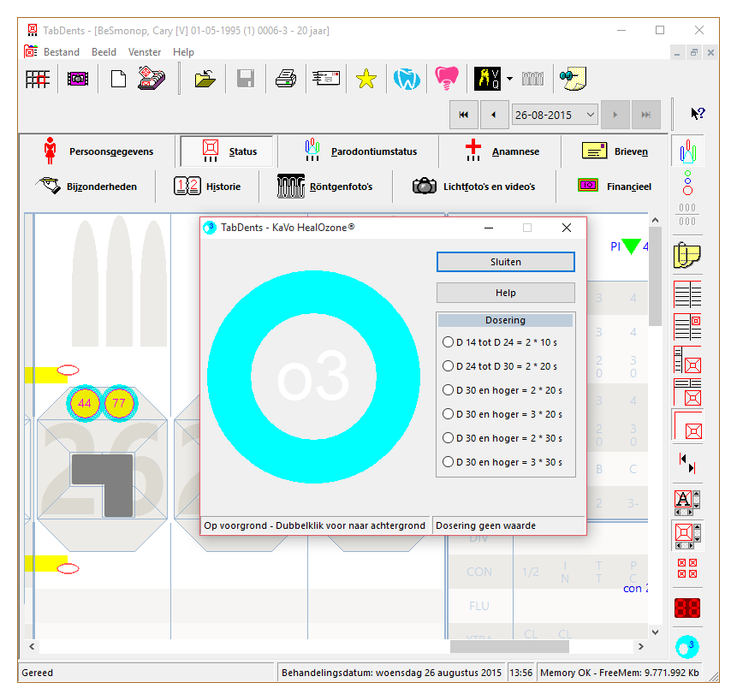Open Lichtfoto's en video's tab
The image size is (737, 700).
click(474, 187)
